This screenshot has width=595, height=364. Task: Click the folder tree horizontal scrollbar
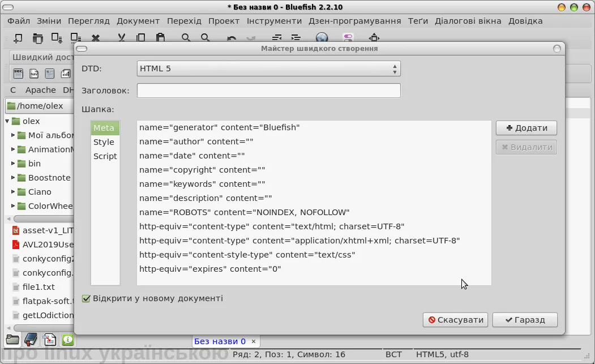44,219
